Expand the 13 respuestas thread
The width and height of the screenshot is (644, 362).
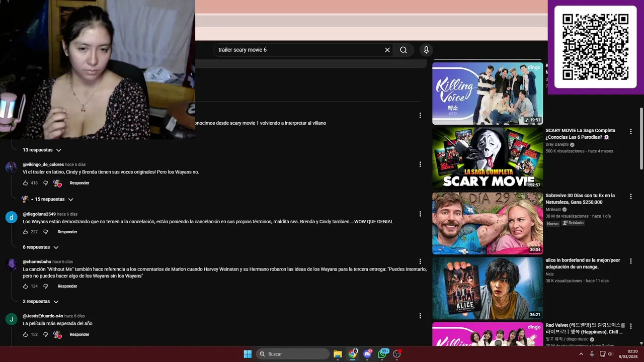coord(42,150)
